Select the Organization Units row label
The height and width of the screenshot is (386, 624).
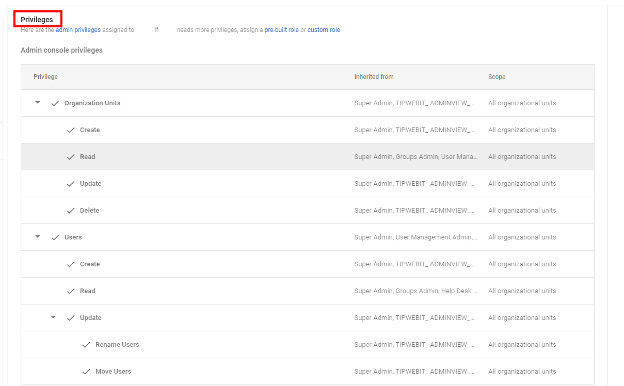92,103
